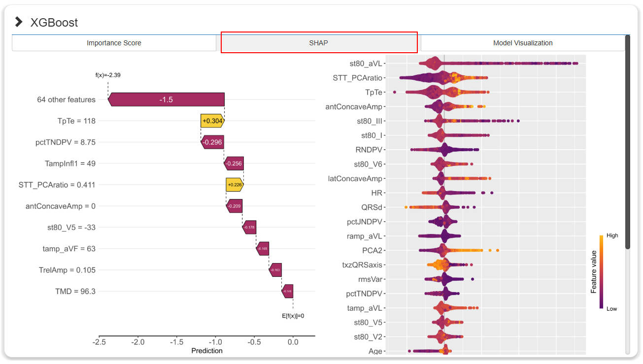The height and width of the screenshot is (364, 643).
Task: Click the -0.209 antConcaveAmp bar
Action: click(x=234, y=206)
